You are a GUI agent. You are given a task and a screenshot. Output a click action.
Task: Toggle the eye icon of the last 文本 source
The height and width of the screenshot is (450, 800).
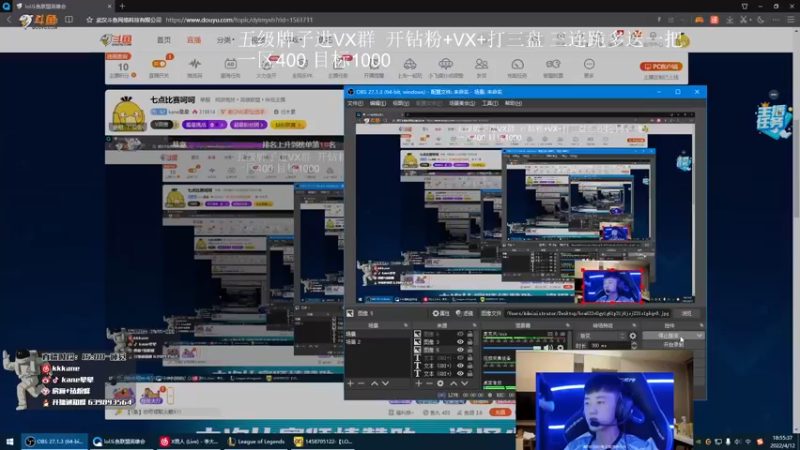point(460,373)
